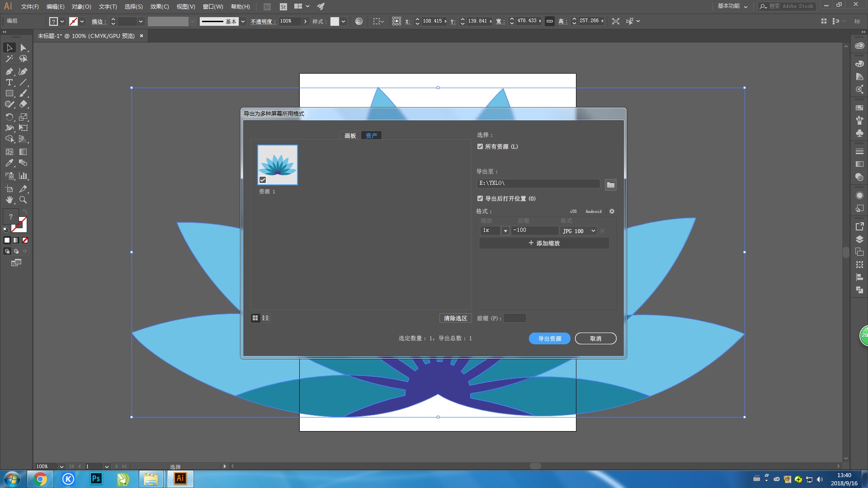Select the Mesh tool
This screenshot has width=868, height=488.
(x=9, y=152)
